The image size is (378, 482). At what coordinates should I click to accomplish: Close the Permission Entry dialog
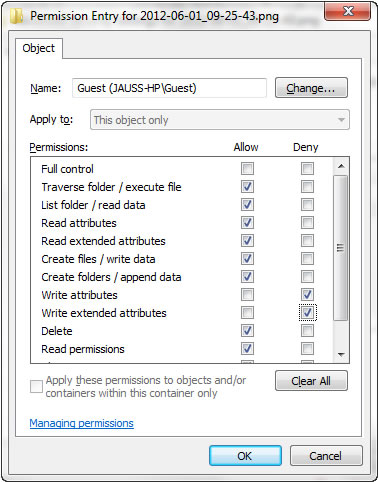(x=348, y=12)
